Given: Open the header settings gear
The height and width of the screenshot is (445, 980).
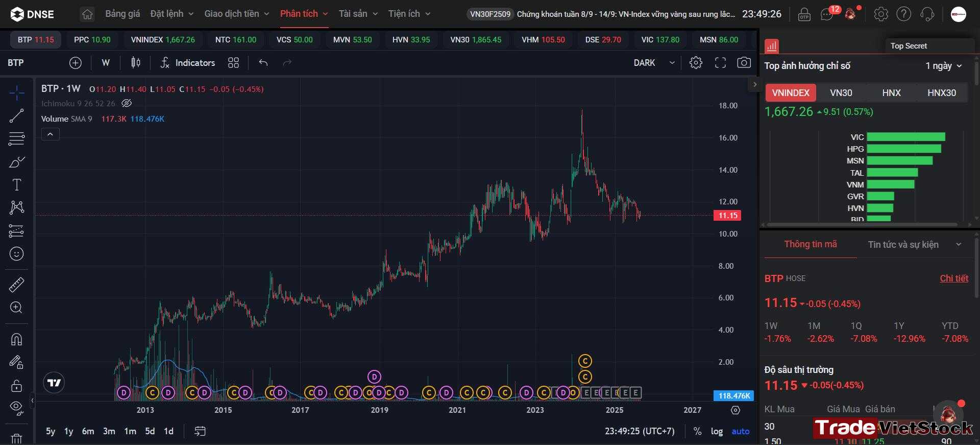Looking at the screenshot, I should coord(881,14).
